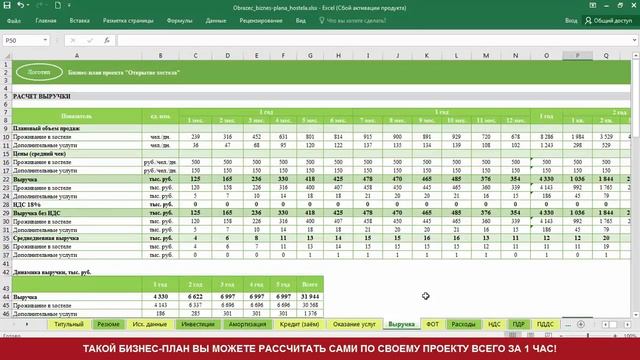The width and height of the screenshot is (640, 360).
Task: Click the Плановый объем продаж row label
Action: pyautogui.click(x=46, y=129)
